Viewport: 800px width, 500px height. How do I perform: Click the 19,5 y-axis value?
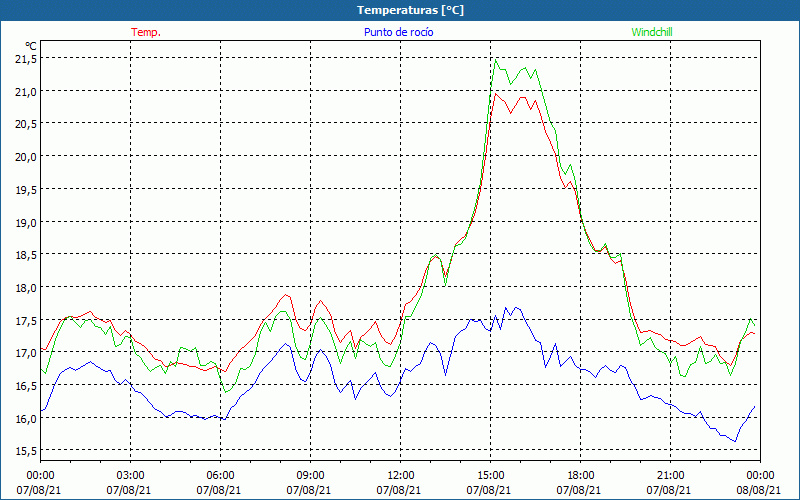(26, 189)
